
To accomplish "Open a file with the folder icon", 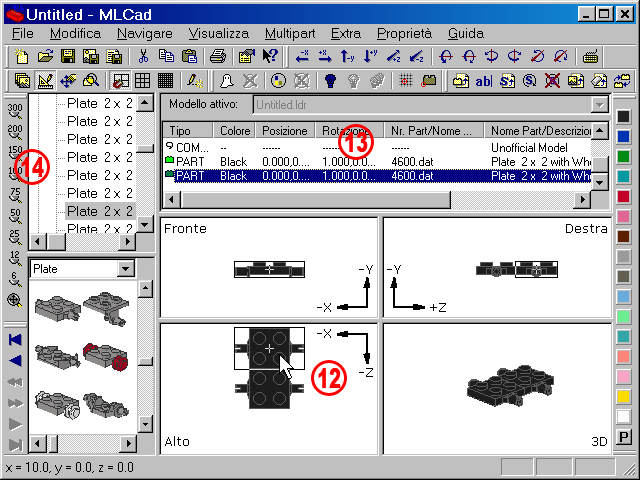I will point(45,56).
